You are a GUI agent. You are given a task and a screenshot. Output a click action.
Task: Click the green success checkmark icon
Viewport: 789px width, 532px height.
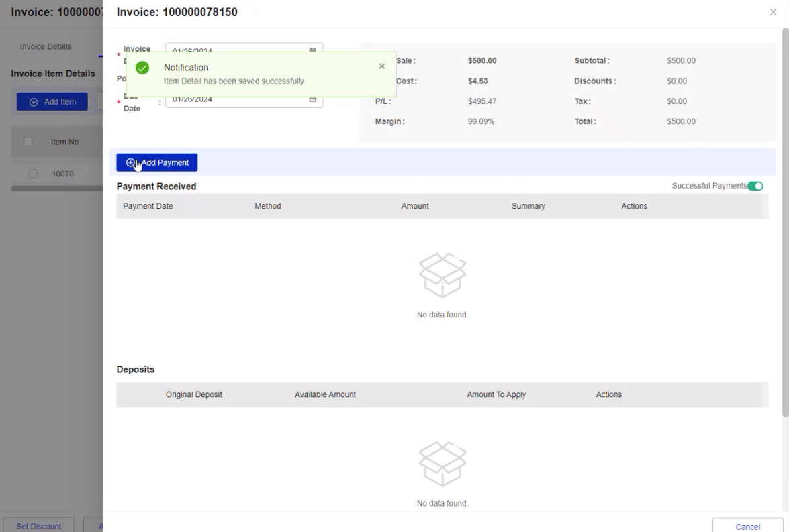[x=142, y=68]
